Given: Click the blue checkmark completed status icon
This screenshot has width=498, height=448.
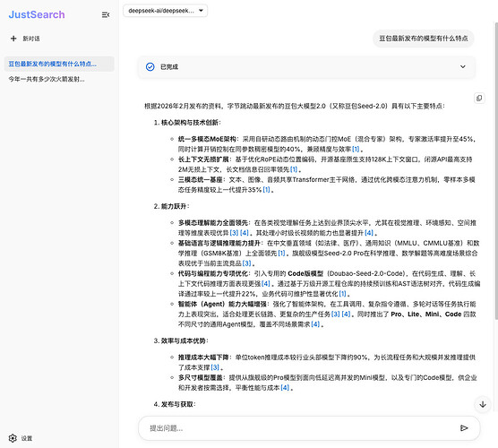Looking at the screenshot, I should point(150,66).
